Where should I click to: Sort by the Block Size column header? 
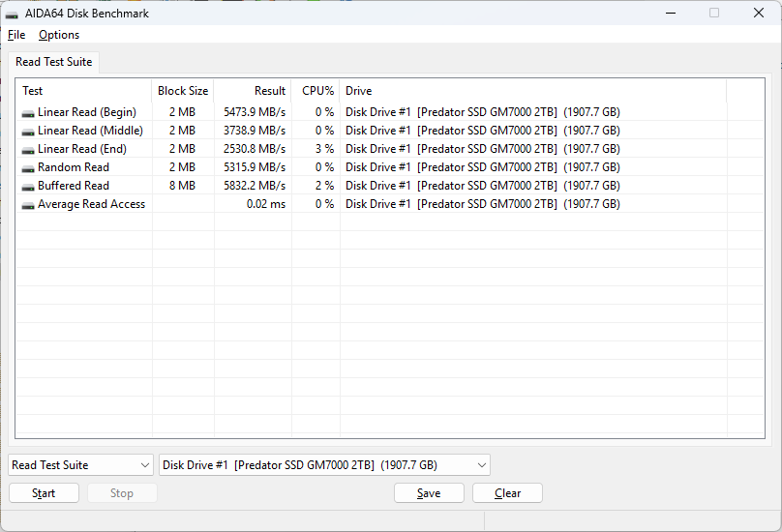coord(183,91)
